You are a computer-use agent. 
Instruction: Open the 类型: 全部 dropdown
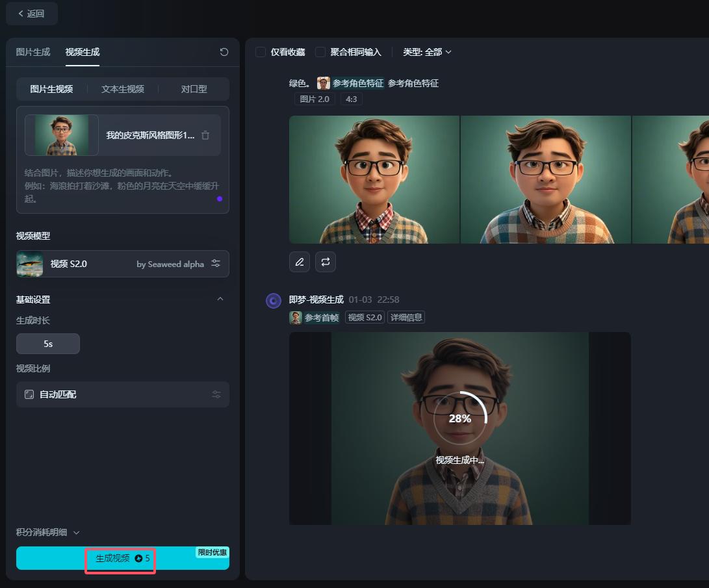[x=427, y=52]
